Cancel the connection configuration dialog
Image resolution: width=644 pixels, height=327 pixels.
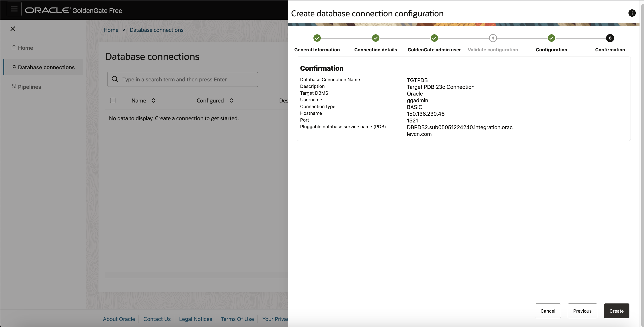pyautogui.click(x=548, y=311)
